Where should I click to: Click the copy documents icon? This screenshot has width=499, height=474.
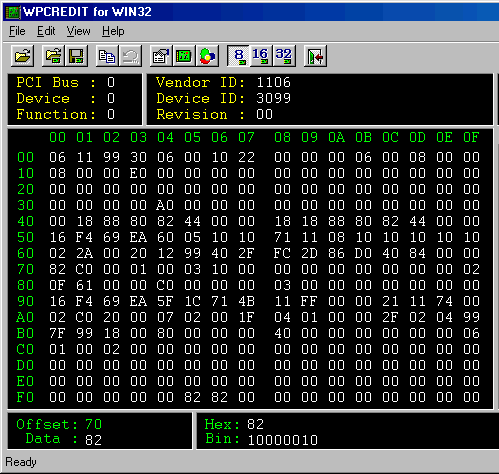pyautogui.click(x=107, y=56)
